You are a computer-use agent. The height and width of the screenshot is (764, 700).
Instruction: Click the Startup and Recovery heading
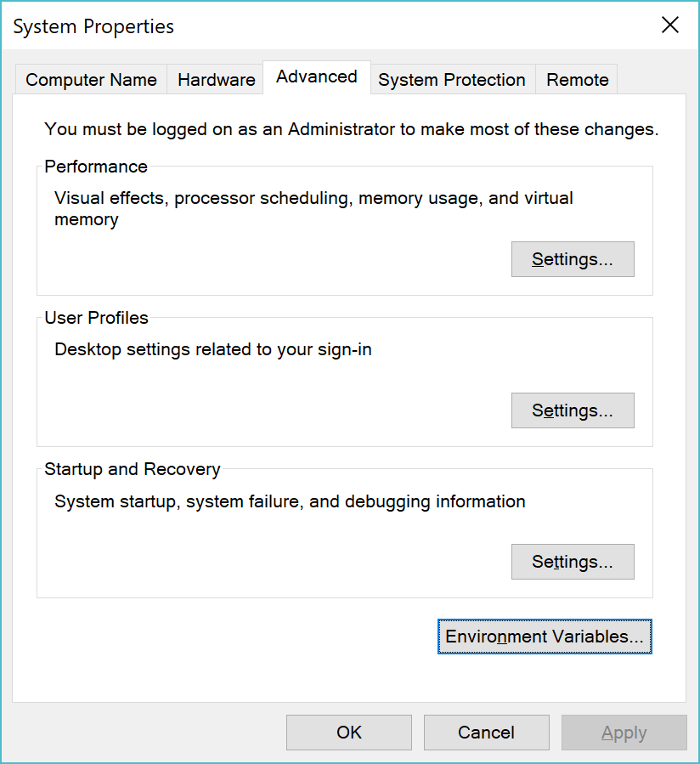(132, 469)
